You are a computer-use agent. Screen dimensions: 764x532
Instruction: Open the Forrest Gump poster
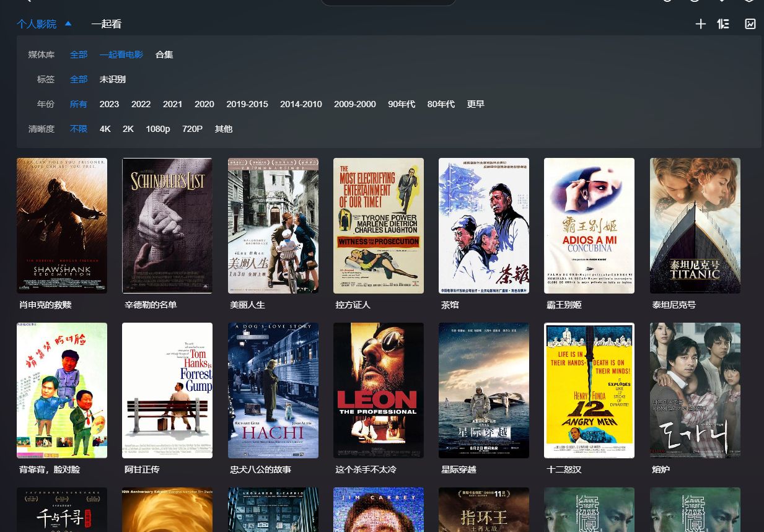(167, 390)
